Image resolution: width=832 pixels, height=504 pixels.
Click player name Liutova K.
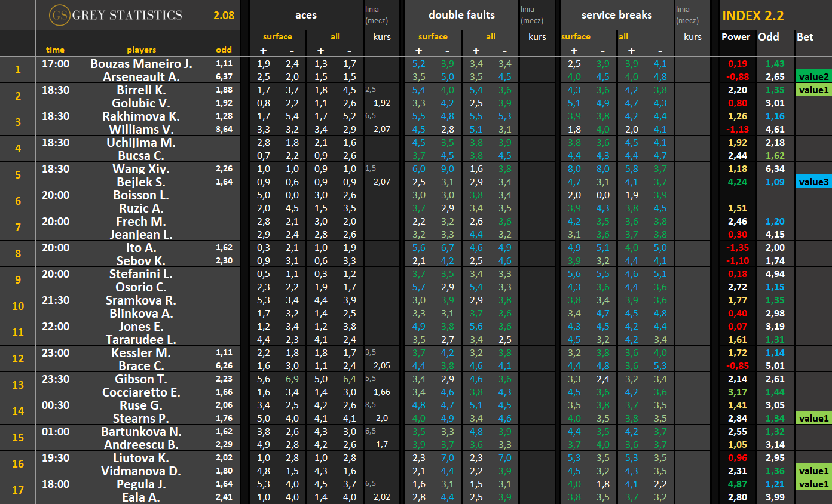pyautogui.click(x=141, y=457)
